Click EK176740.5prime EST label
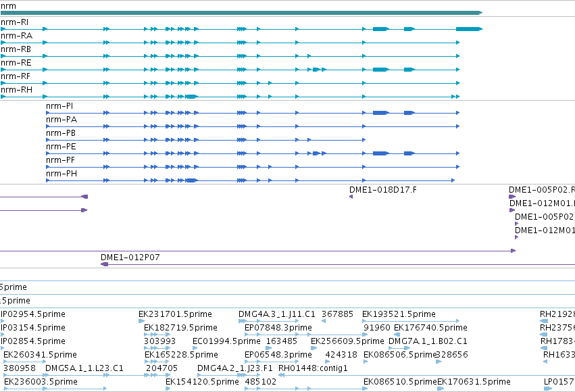This screenshot has width=575, height=392. [x=430, y=328]
